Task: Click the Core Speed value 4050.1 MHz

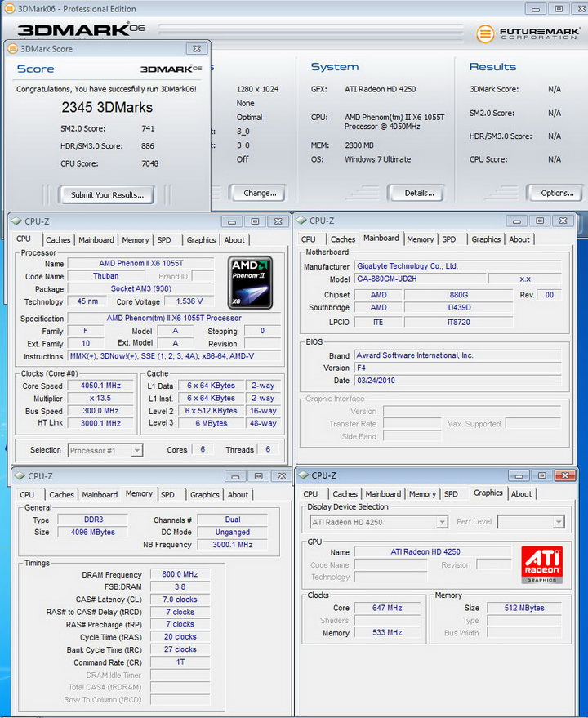Action: pyautogui.click(x=100, y=386)
